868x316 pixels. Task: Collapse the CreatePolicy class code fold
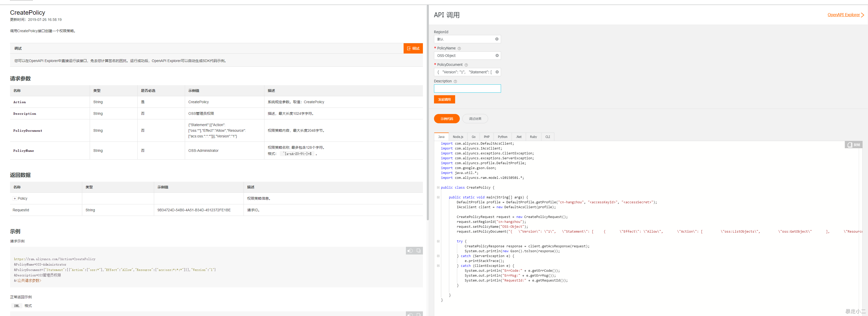click(x=438, y=187)
